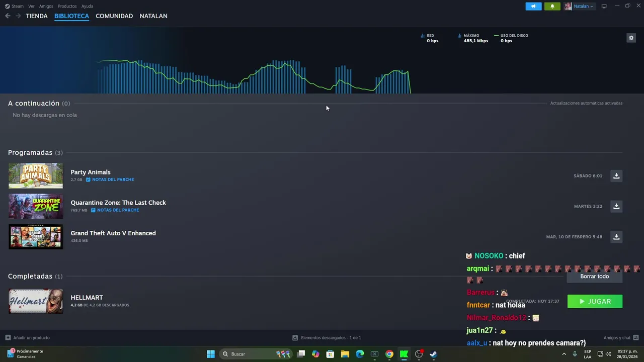Open the volume tray icon
This screenshot has height=362, width=644.
[608, 354]
